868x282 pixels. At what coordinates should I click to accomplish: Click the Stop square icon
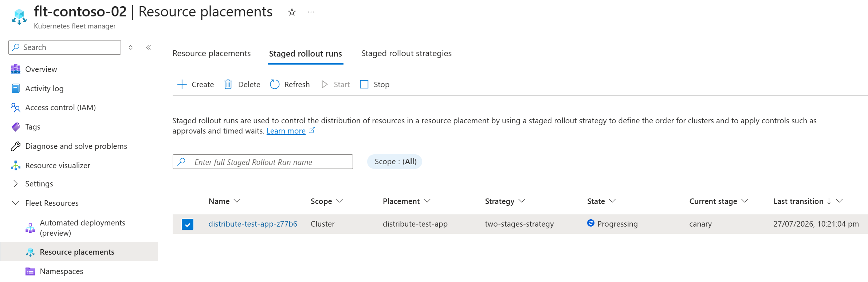point(364,84)
